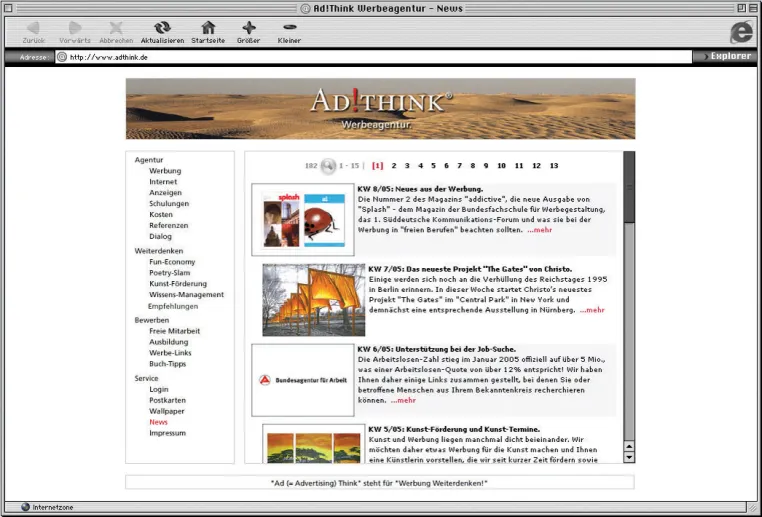Open the Fun-Economy link
762x517 pixels.
172,262
